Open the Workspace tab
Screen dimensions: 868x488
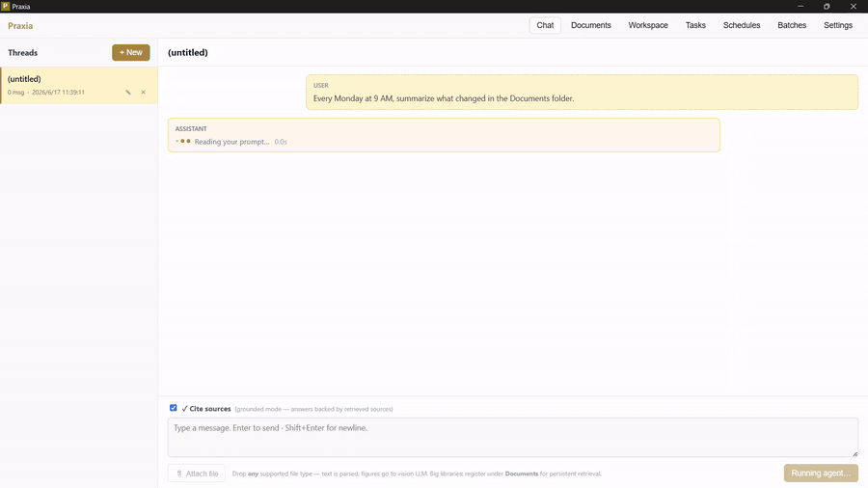click(648, 25)
